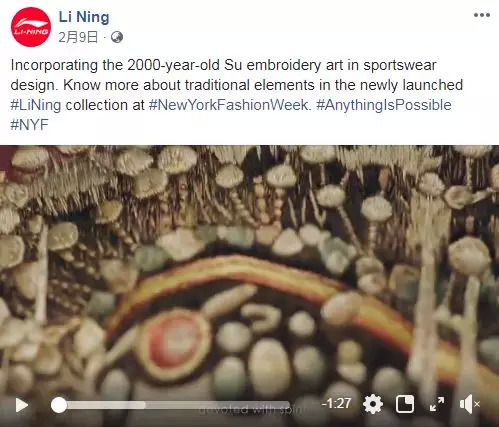Viewport: 499px width, 427px height.
Task: Open the 2月9日 post date link
Action: pos(78,37)
